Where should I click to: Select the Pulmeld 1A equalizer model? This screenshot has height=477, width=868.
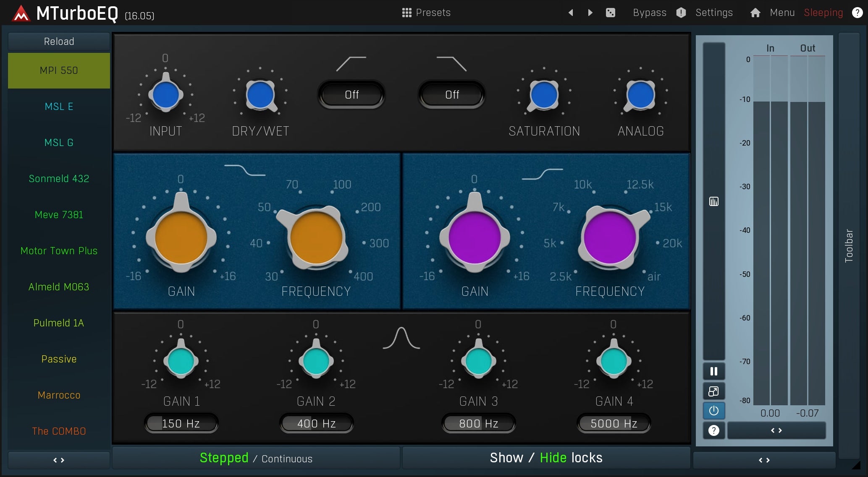(59, 323)
